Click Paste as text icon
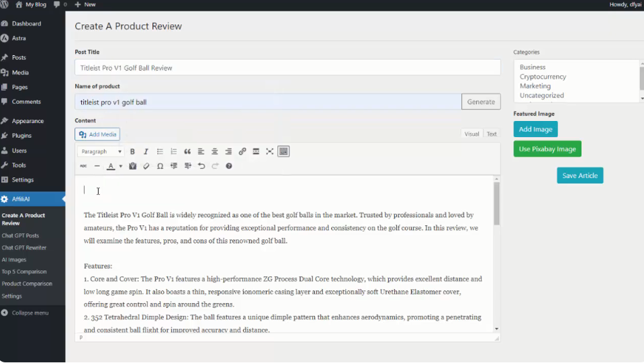The width and height of the screenshot is (644, 363). click(133, 166)
